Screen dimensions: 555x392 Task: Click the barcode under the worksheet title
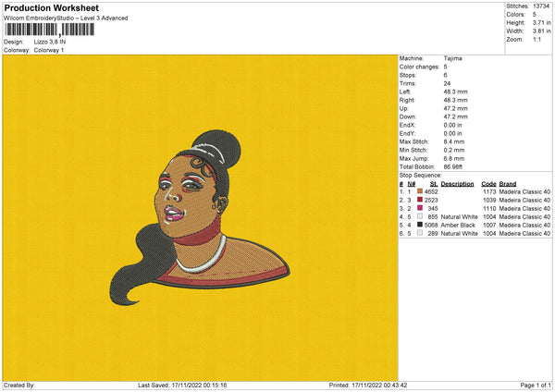[x=50, y=30]
